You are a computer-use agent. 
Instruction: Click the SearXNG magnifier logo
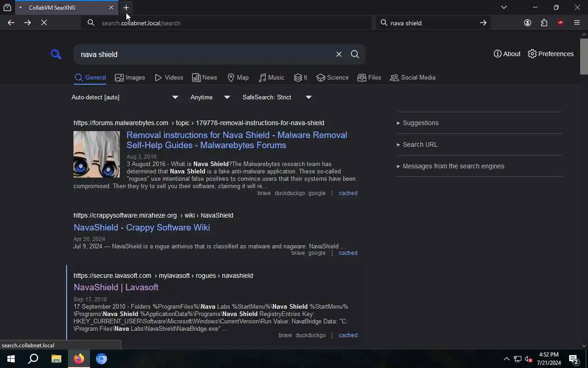click(56, 54)
